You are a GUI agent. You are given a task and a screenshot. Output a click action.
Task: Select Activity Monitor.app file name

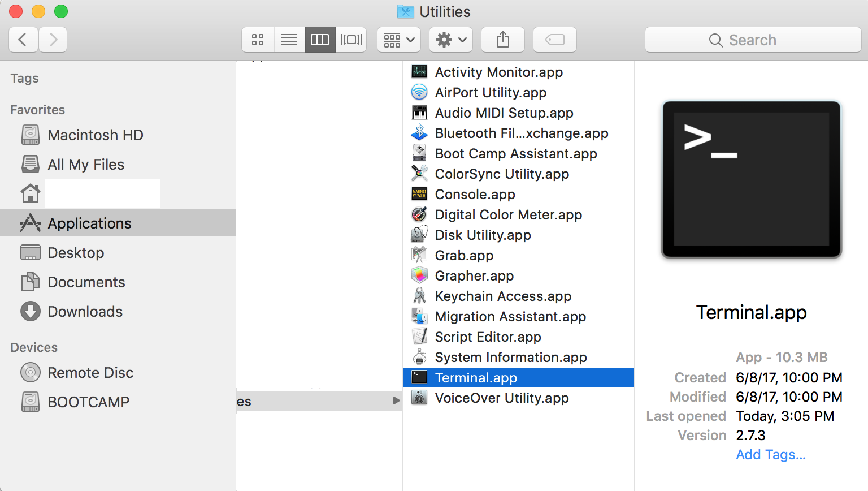(499, 72)
